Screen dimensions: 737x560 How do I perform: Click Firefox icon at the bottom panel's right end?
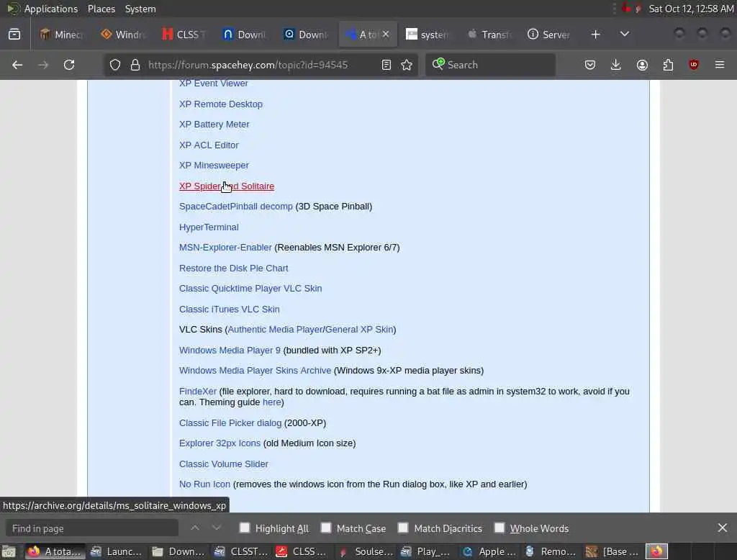[x=656, y=551]
